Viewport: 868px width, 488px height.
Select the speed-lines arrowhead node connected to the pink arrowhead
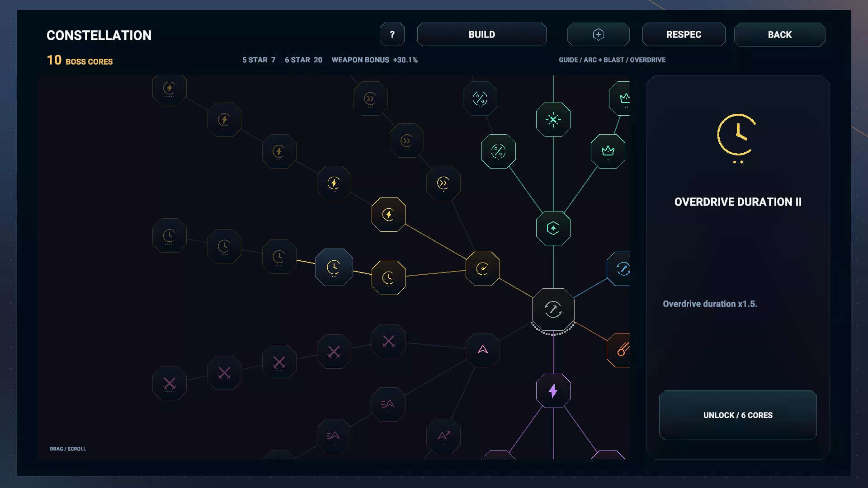click(x=388, y=404)
